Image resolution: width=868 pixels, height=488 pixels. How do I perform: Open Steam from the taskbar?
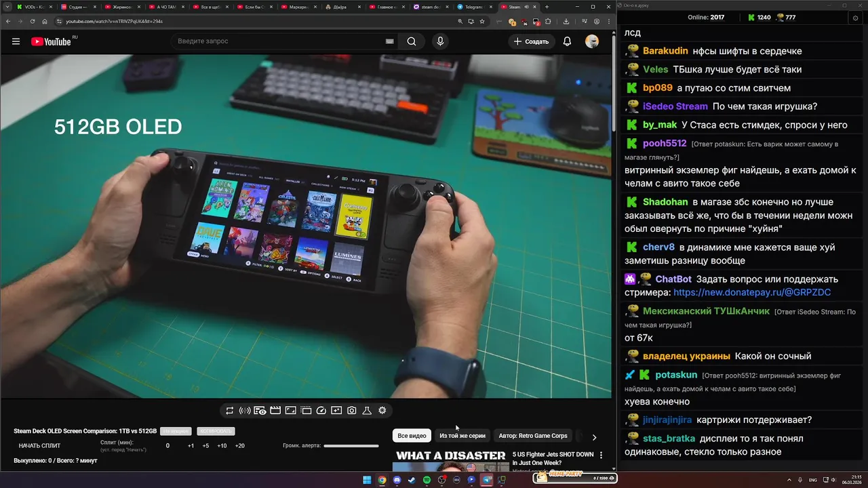coord(412,480)
